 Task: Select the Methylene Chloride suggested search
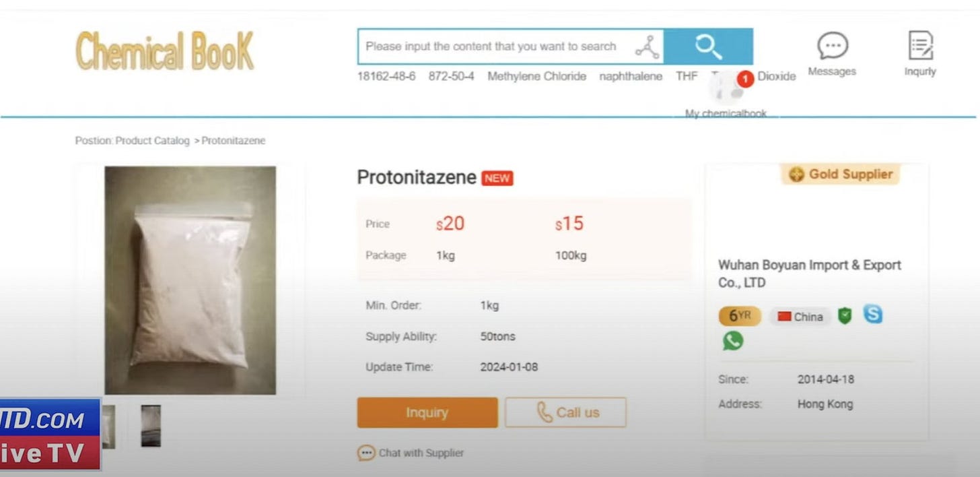(x=536, y=76)
